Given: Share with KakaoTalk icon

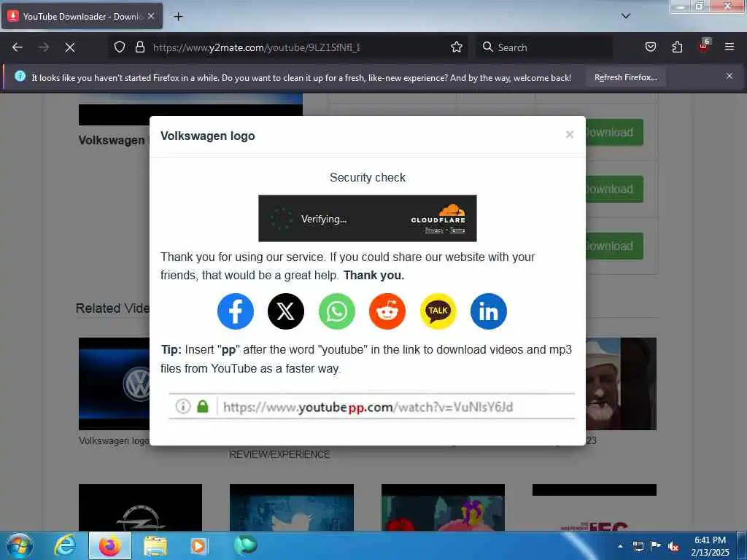Looking at the screenshot, I should (x=438, y=311).
